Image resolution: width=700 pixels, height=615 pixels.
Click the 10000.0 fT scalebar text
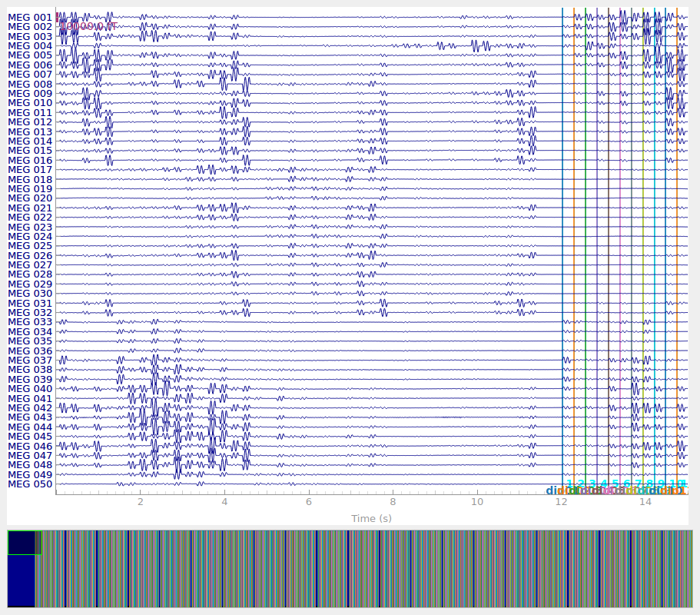pos(88,25)
